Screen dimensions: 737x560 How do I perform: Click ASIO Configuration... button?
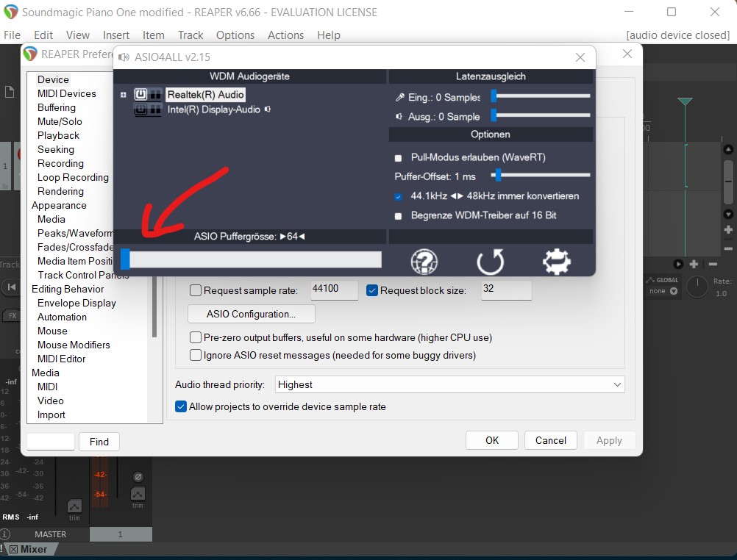click(x=251, y=314)
